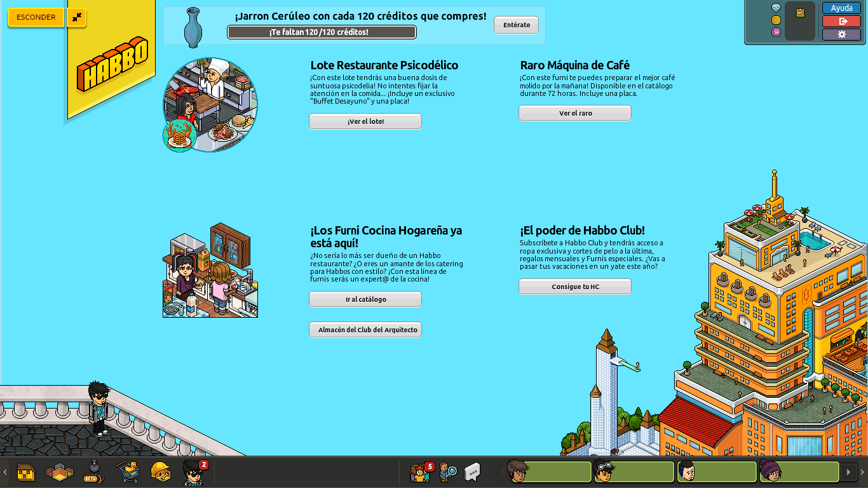Open the Navigator rooms icon
868x488 pixels.
click(x=60, y=472)
